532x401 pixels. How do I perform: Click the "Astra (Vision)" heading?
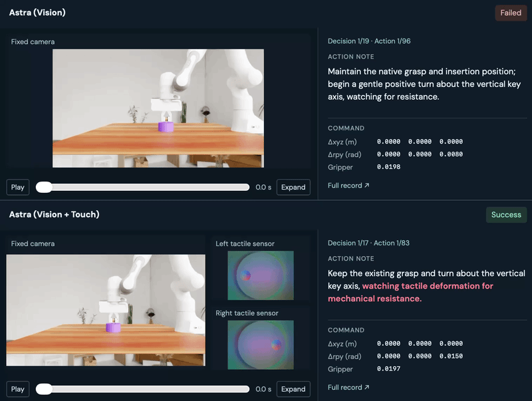click(37, 13)
